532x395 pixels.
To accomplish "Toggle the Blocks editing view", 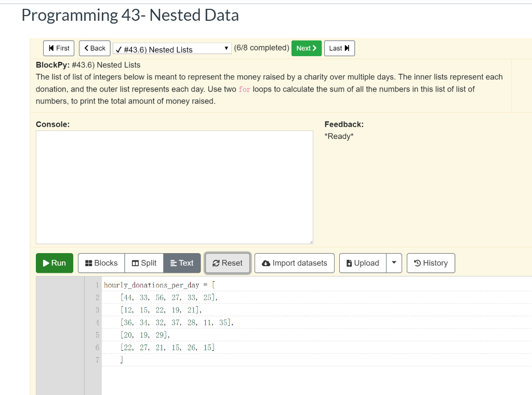I will (x=101, y=263).
